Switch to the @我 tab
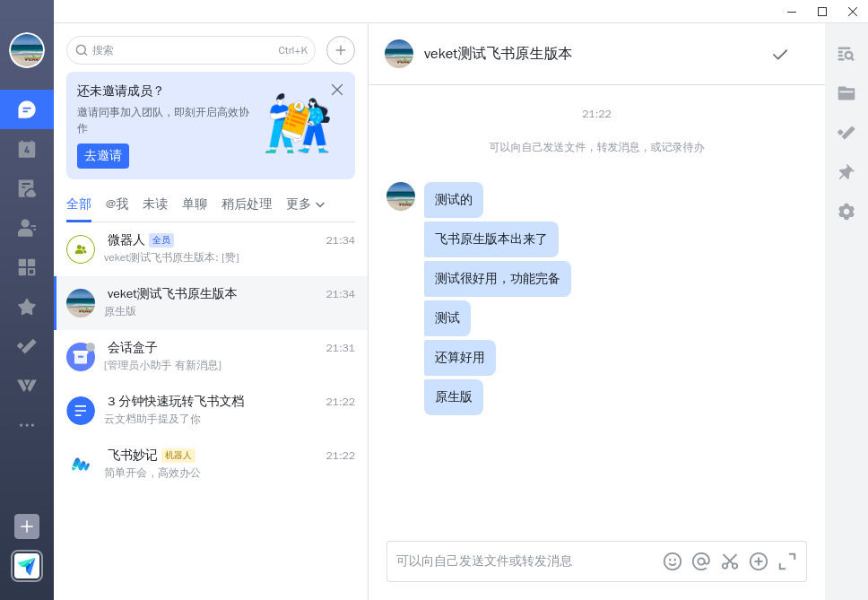868x600 pixels. coord(117,204)
